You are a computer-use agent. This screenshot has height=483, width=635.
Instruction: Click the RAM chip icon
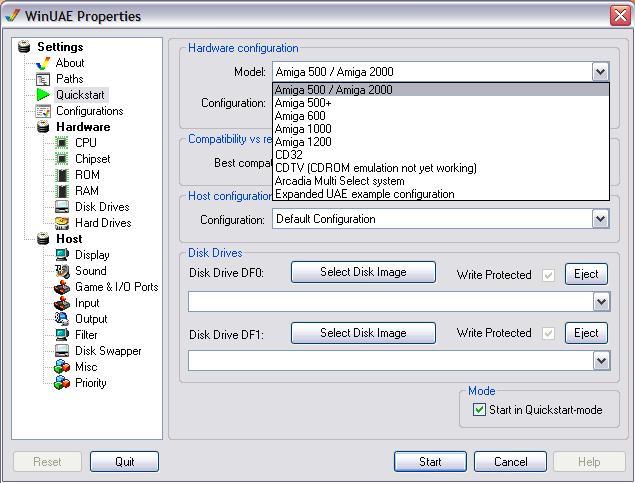(62, 191)
